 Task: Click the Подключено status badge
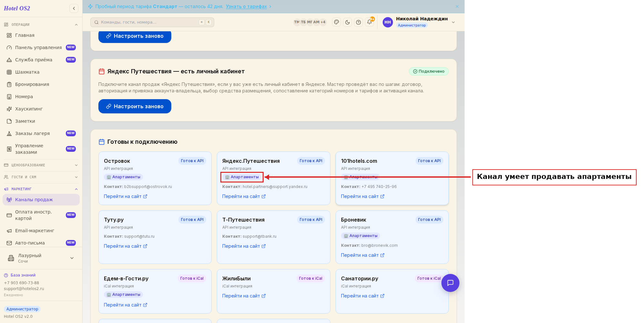click(428, 71)
